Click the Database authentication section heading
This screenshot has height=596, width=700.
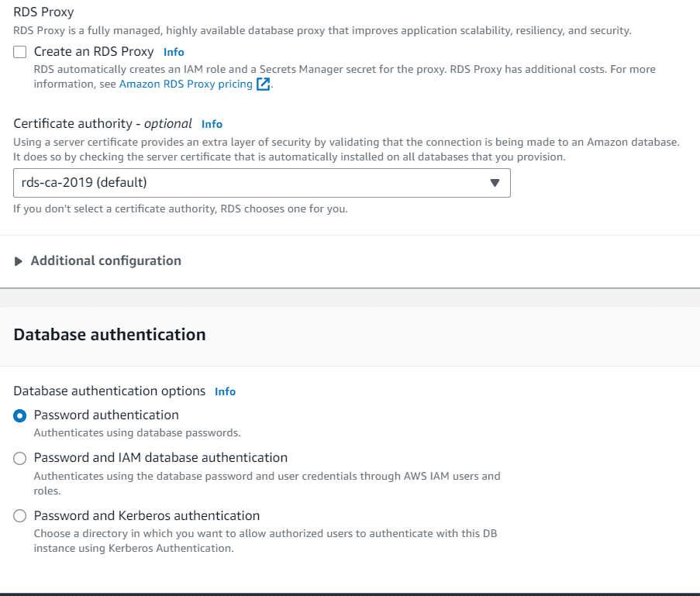(x=109, y=334)
